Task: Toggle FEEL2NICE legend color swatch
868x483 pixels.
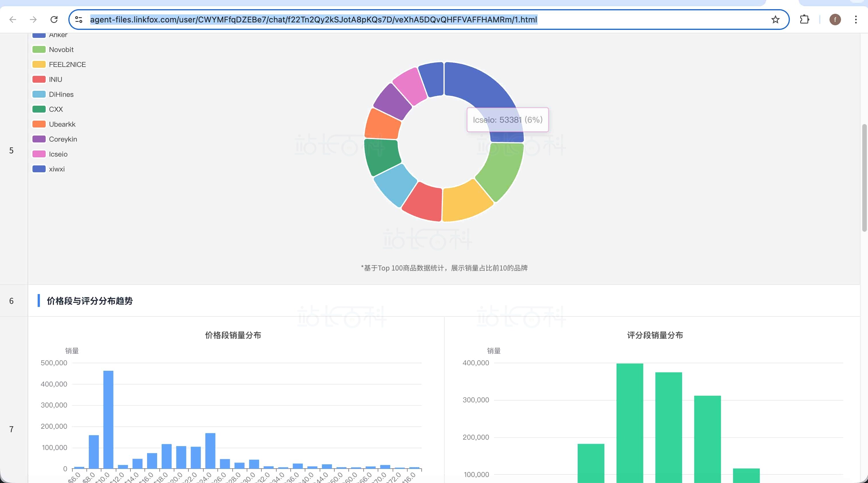Action: [39, 64]
